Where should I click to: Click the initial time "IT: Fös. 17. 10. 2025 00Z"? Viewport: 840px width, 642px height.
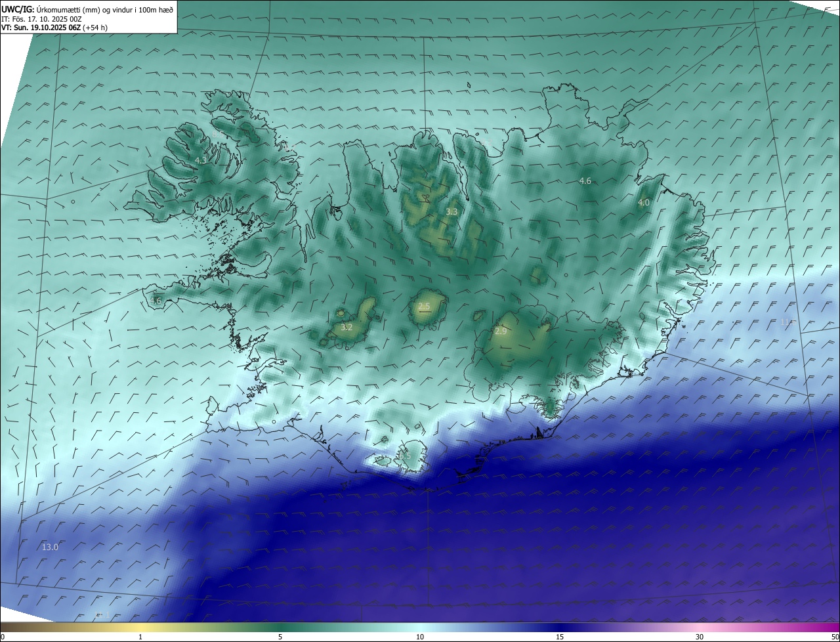click(41, 18)
